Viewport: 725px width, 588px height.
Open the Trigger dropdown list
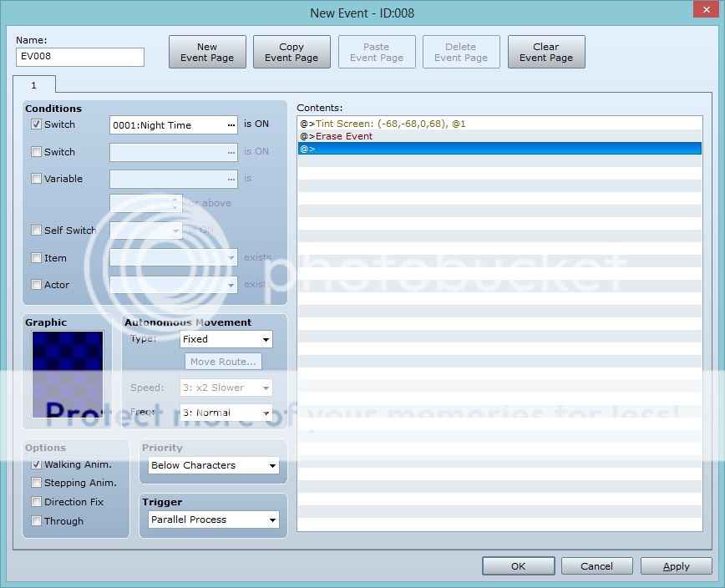[x=215, y=520]
